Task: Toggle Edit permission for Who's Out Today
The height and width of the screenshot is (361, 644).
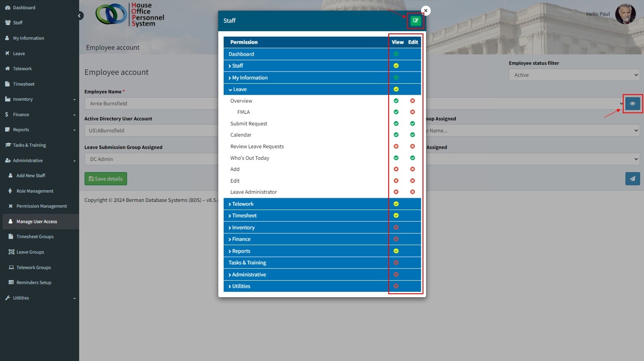Action: [413, 158]
